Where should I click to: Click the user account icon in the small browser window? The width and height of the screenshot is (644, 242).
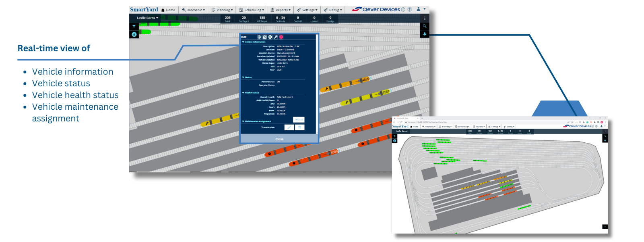(x=602, y=126)
